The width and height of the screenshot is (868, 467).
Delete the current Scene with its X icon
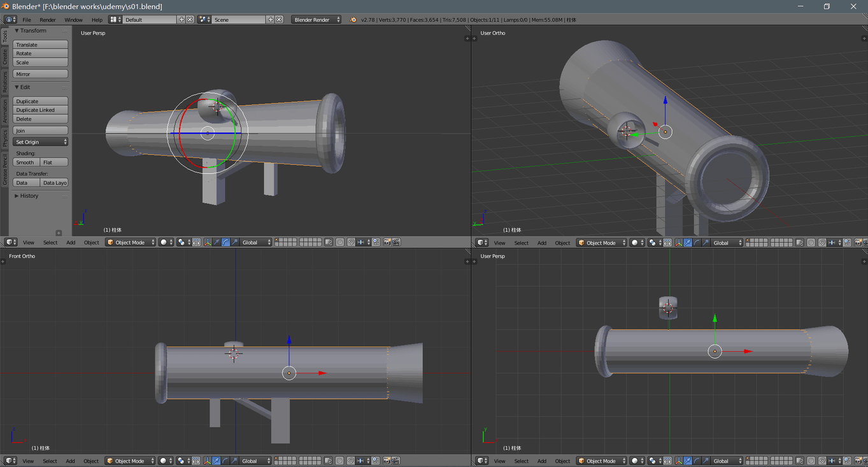(279, 20)
